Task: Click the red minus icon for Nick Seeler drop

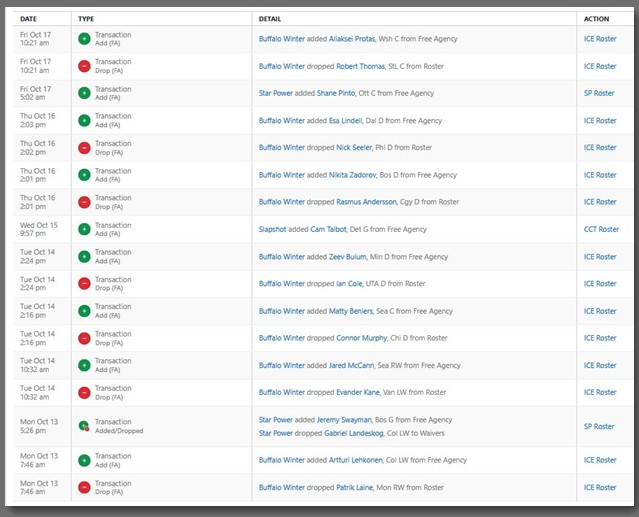Action: point(84,148)
